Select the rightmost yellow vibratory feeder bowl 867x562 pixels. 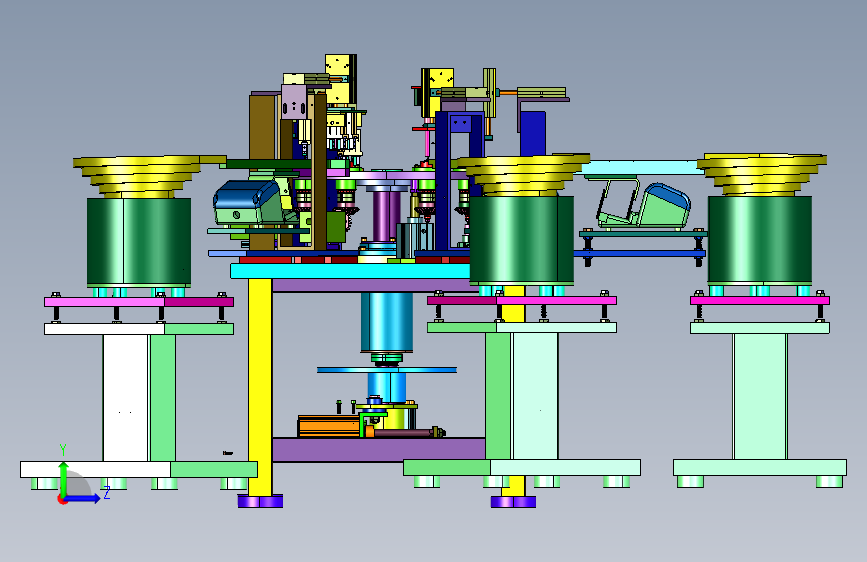[x=761, y=174]
